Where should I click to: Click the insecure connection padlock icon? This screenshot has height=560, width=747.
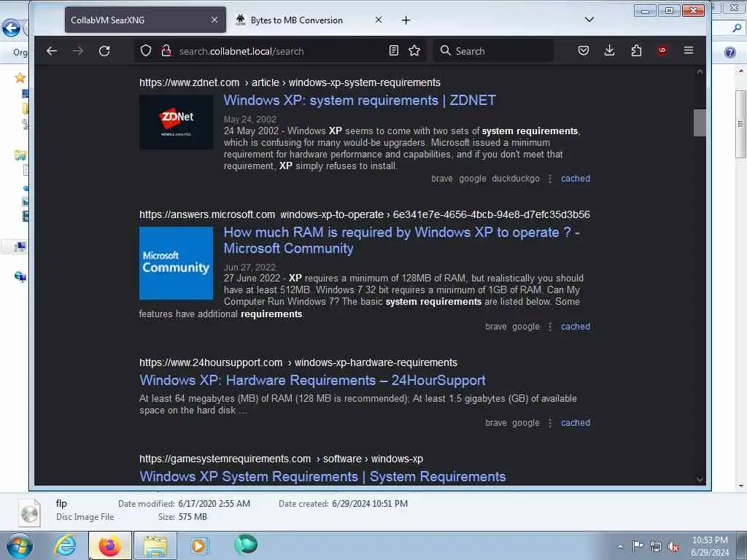[166, 51]
